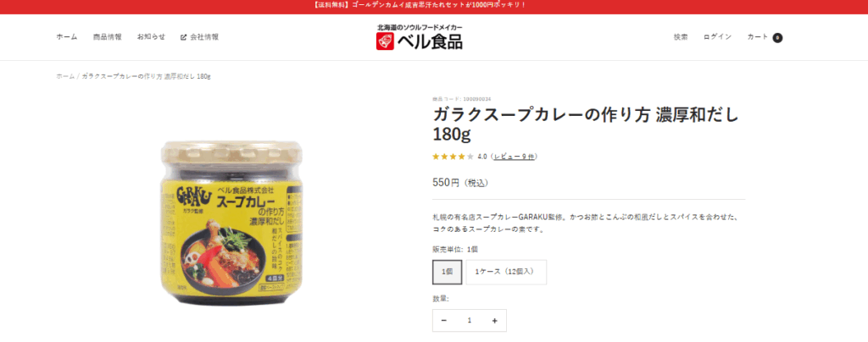Open the soup curry jar product image
Screen dimensions: 868x342
[231, 222]
